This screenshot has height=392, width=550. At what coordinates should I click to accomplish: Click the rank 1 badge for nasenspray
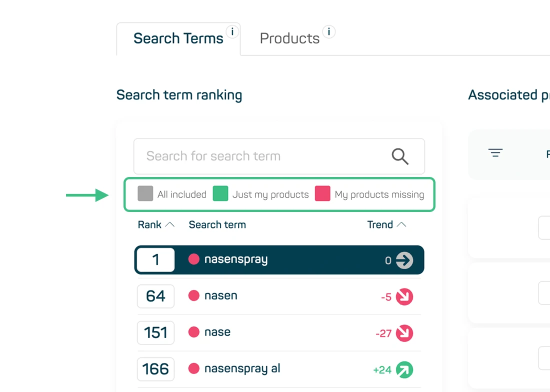[x=155, y=259]
